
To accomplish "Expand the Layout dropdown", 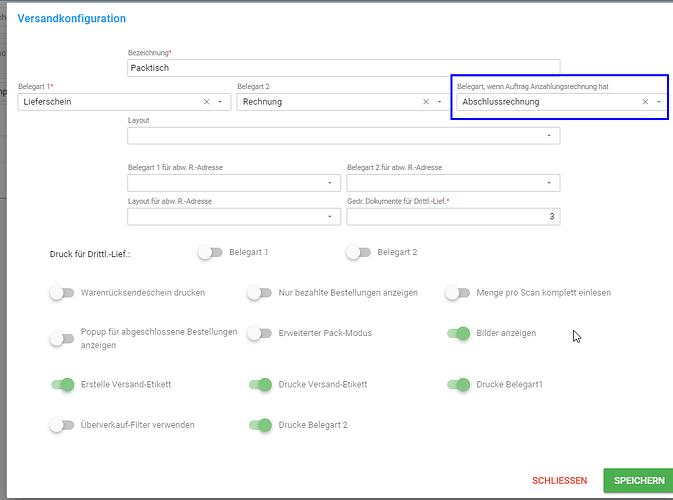I will pyautogui.click(x=344, y=136).
